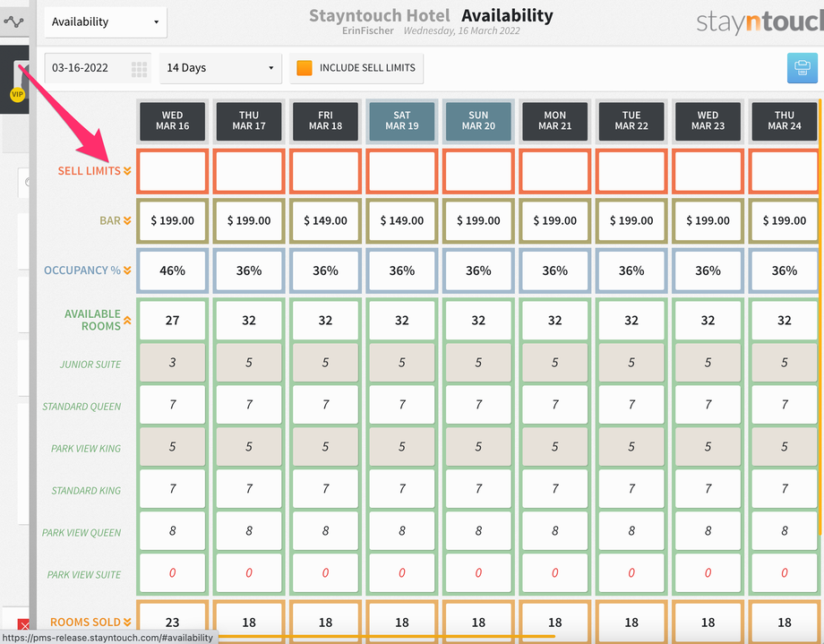The width and height of the screenshot is (824, 644).
Task: Select the FRI MAR 18 column header
Action: pos(325,121)
